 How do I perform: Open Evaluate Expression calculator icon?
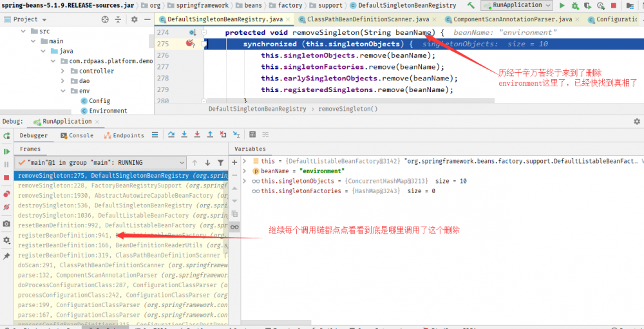click(x=252, y=135)
